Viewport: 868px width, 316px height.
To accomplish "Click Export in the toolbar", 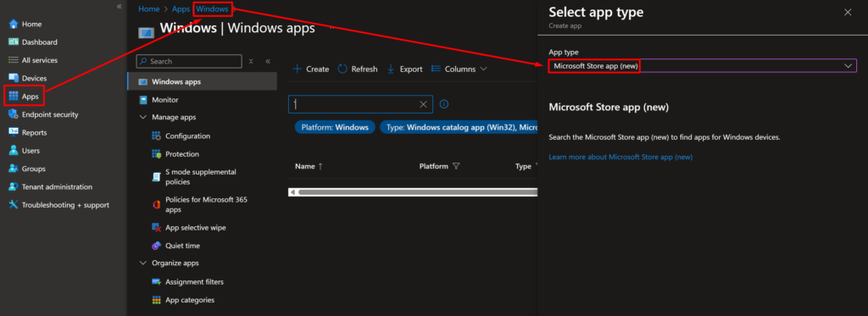I will pyautogui.click(x=404, y=69).
